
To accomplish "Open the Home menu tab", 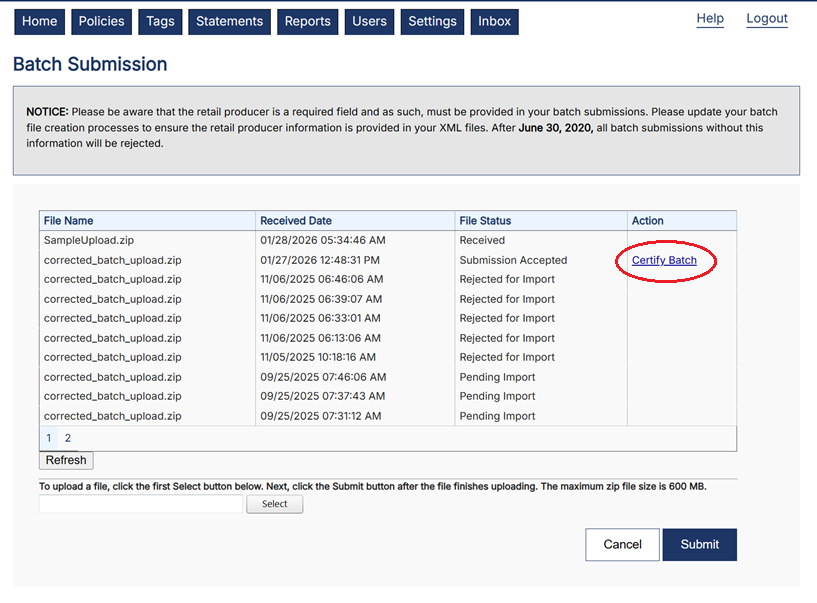I will click(40, 21).
